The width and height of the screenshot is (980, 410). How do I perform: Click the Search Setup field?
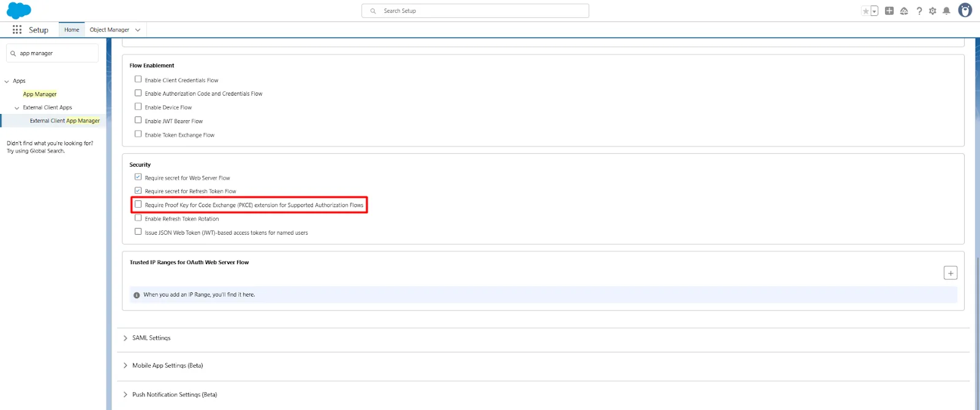[x=475, y=11]
